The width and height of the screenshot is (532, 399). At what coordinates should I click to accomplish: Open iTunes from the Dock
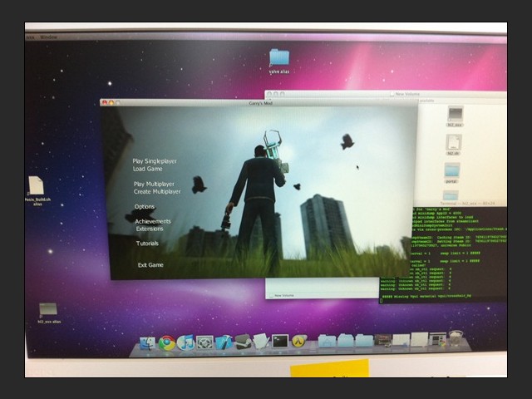(x=185, y=342)
